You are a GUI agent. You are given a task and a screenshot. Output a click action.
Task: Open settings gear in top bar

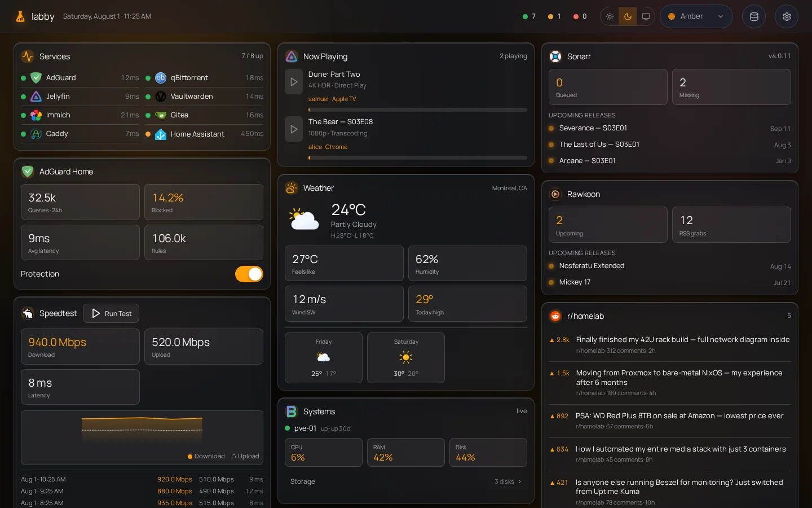point(787,16)
